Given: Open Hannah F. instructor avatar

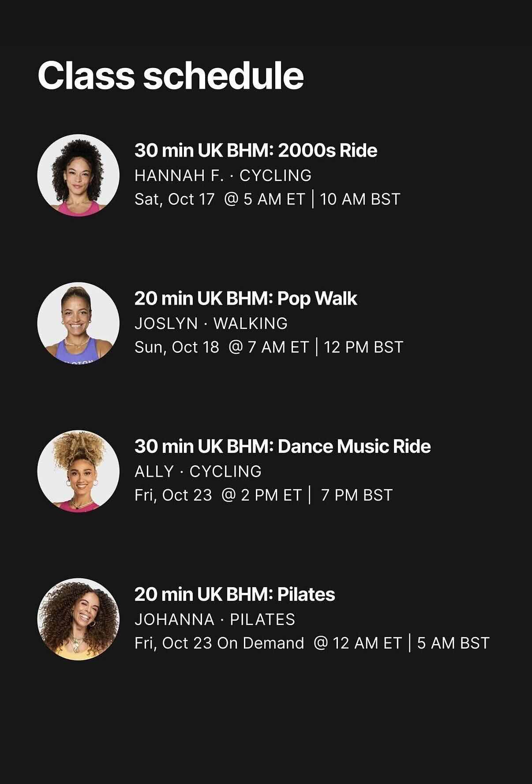Looking at the screenshot, I should [78, 175].
